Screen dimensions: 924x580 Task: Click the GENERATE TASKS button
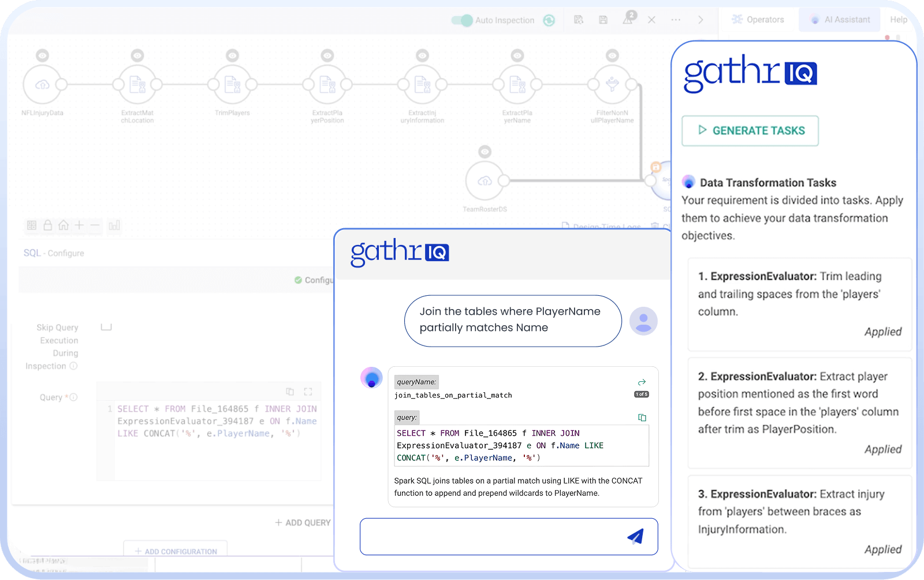[750, 131]
